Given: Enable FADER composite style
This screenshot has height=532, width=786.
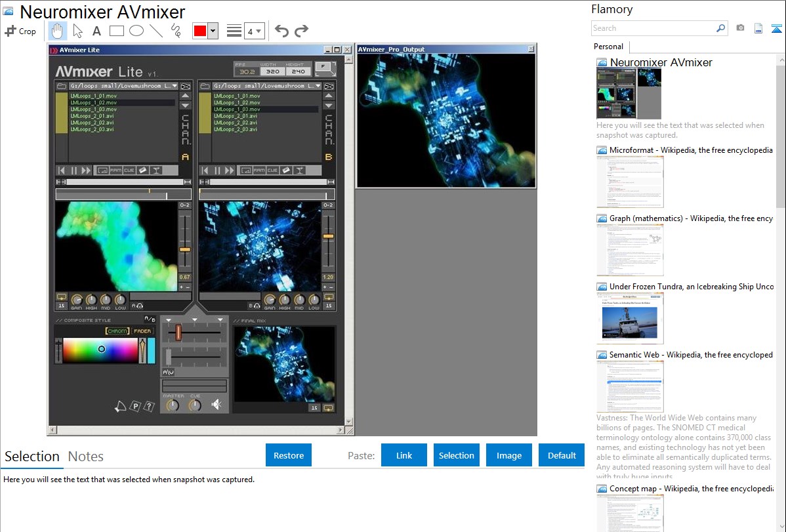Looking at the screenshot, I should click(x=142, y=331).
